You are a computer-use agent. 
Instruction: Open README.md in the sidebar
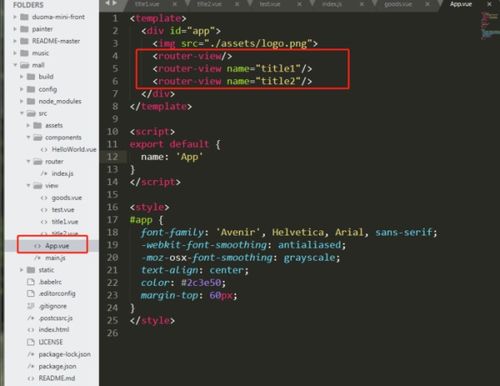tap(57, 378)
